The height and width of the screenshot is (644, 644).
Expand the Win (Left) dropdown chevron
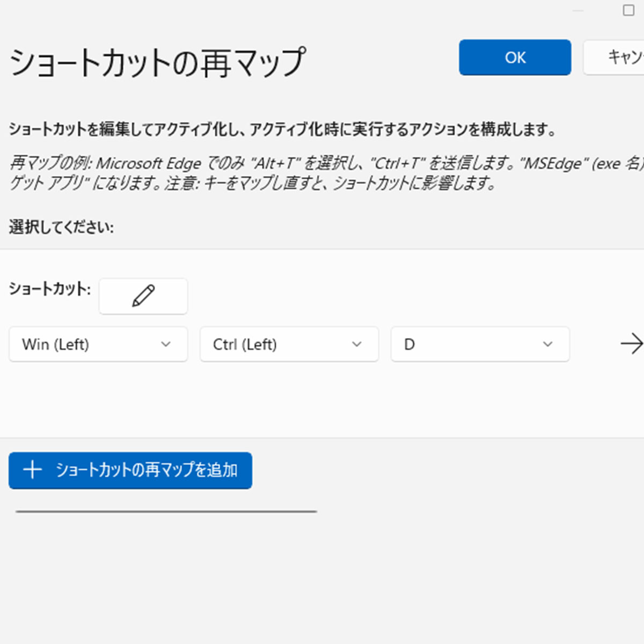point(166,345)
